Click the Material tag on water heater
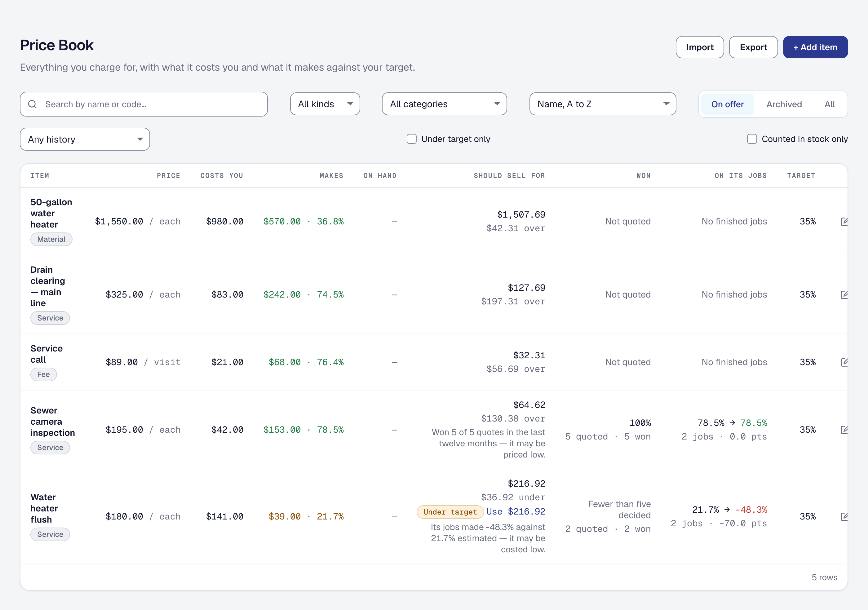The height and width of the screenshot is (610, 868). click(51, 239)
